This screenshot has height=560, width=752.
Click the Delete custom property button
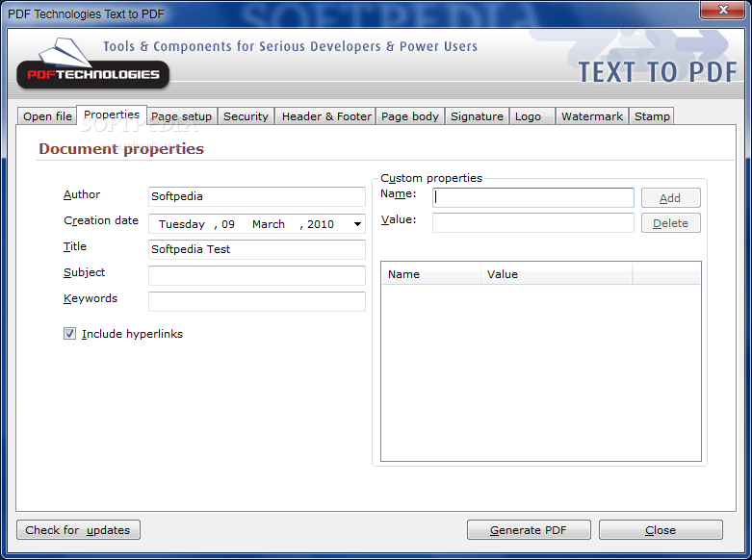(x=671, y=223)
